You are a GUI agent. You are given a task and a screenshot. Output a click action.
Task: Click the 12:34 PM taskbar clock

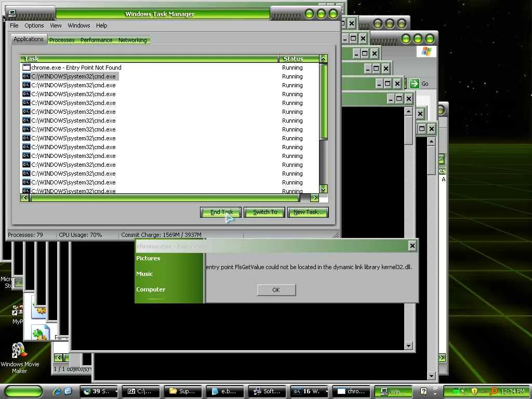click(513, 391)
